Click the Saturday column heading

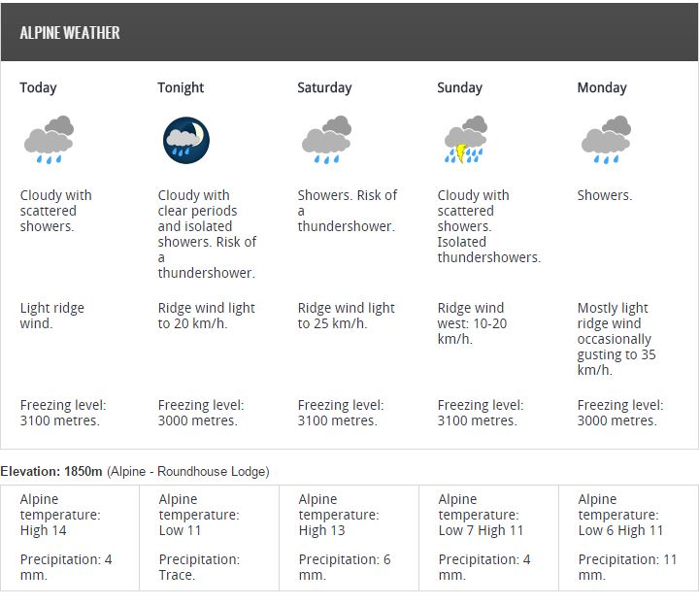click(324, 87)
